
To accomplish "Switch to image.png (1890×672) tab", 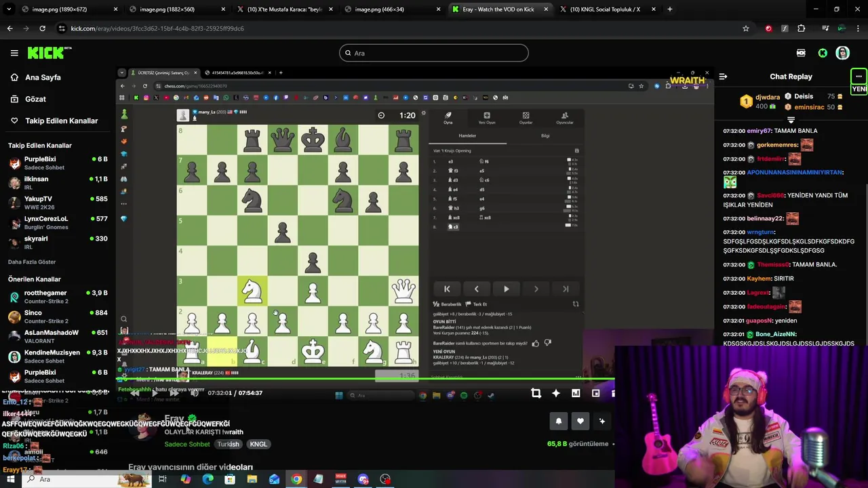I will (x=62, y=9).
